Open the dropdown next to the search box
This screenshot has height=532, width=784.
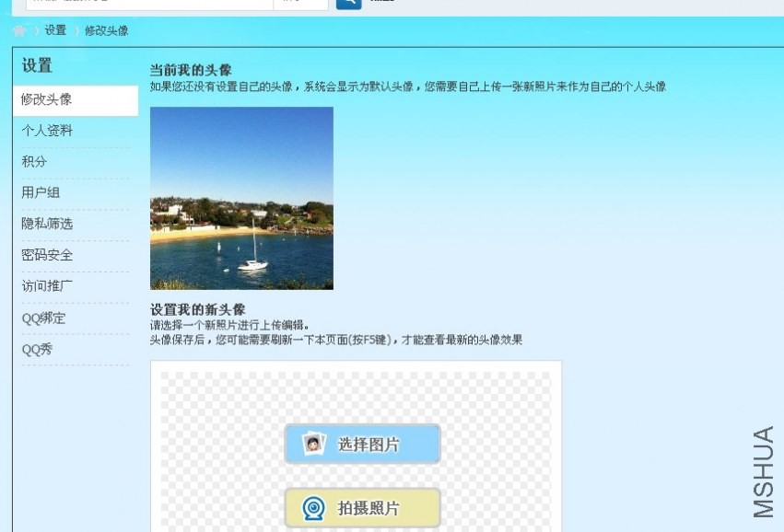(300, 4)
